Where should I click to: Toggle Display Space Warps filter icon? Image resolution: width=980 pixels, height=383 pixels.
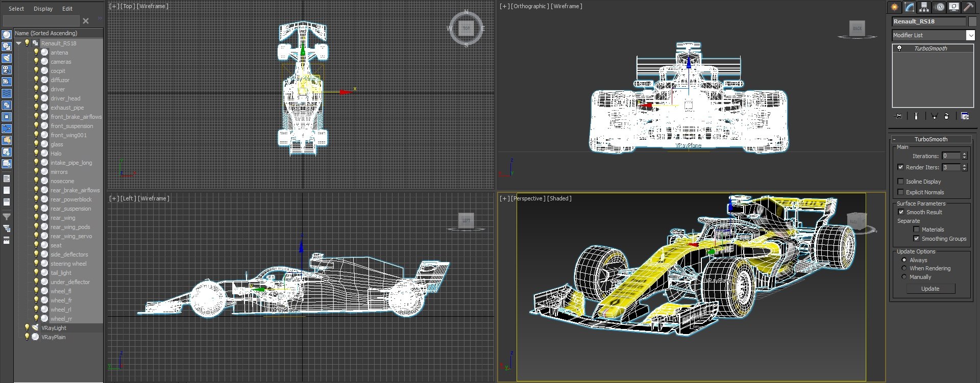[x=7, y=93]
